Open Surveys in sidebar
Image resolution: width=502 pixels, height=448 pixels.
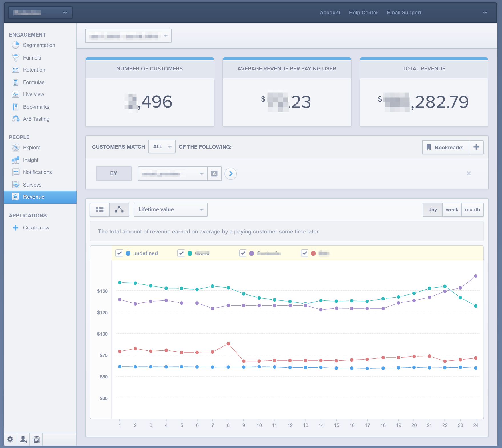click(32, 185)
